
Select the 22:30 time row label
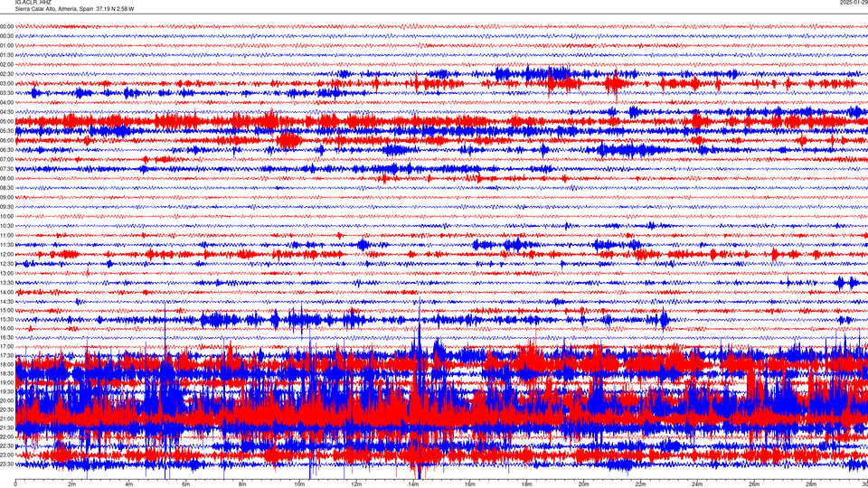(6, 446)
